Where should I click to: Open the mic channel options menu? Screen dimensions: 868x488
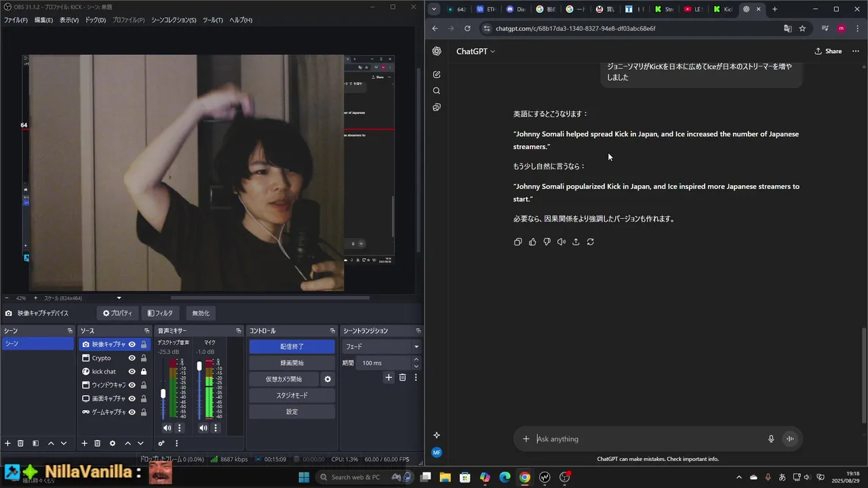point(216,428)
